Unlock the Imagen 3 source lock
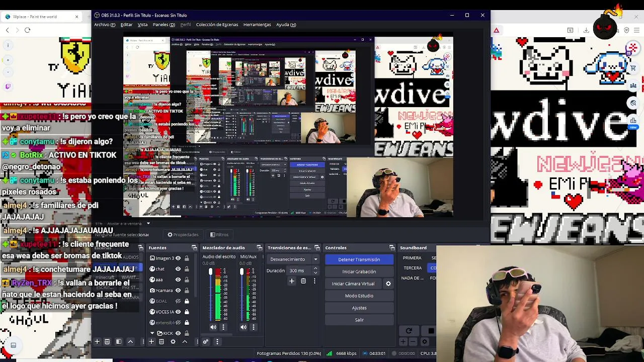The width and height of the screenshot is (644, 362). coord(186,258)
